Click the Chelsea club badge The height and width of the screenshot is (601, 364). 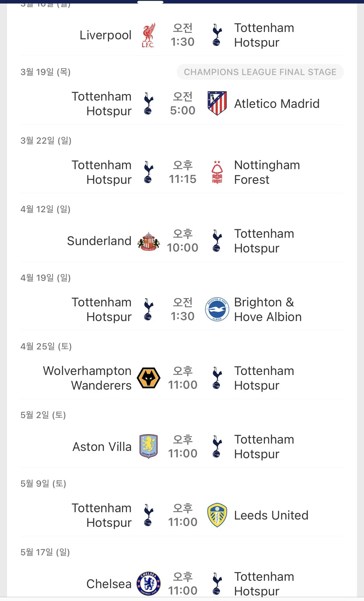pos(149,583)
